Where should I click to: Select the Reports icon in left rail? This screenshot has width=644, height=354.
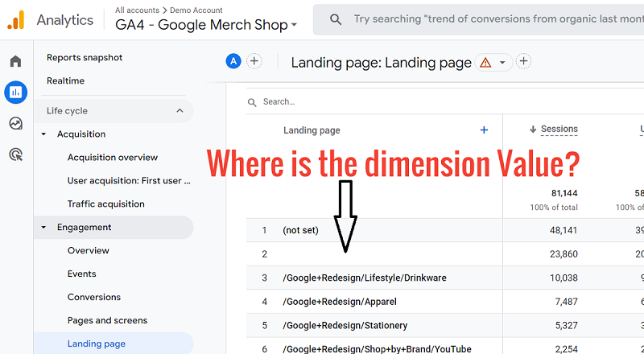click(15, 92)
